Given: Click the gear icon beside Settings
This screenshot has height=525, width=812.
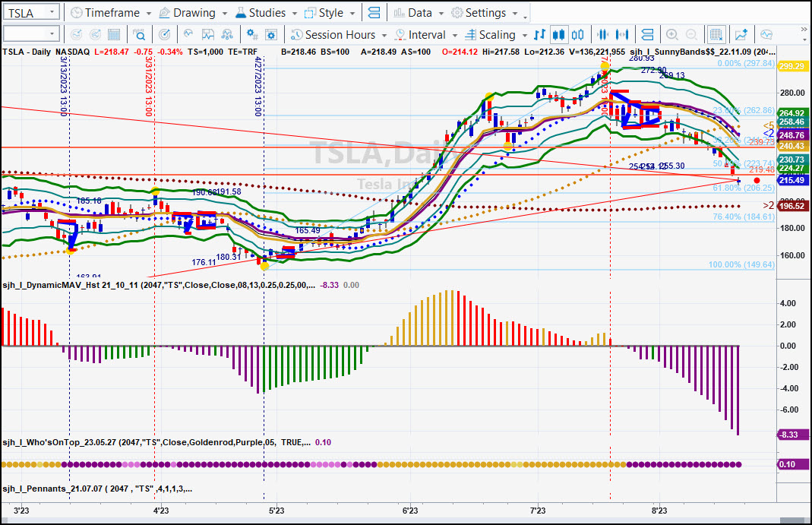Looking at the screenshot, I should point(457,13).
